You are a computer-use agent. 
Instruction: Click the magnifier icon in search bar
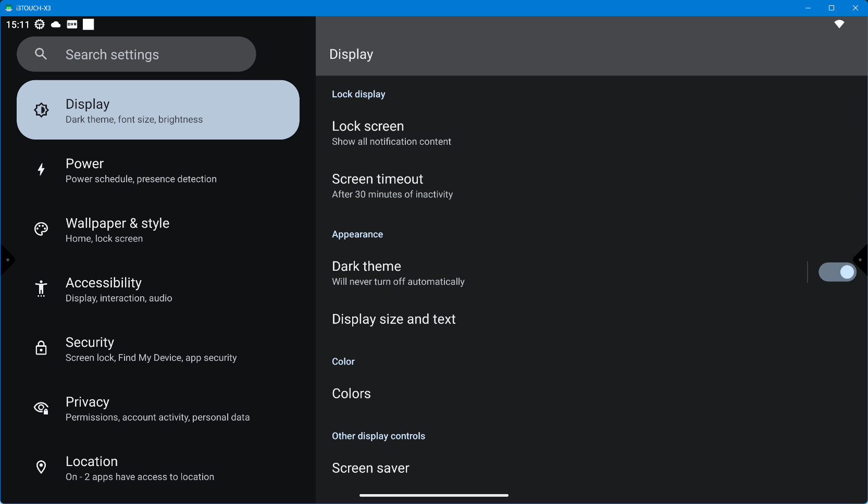41,54
